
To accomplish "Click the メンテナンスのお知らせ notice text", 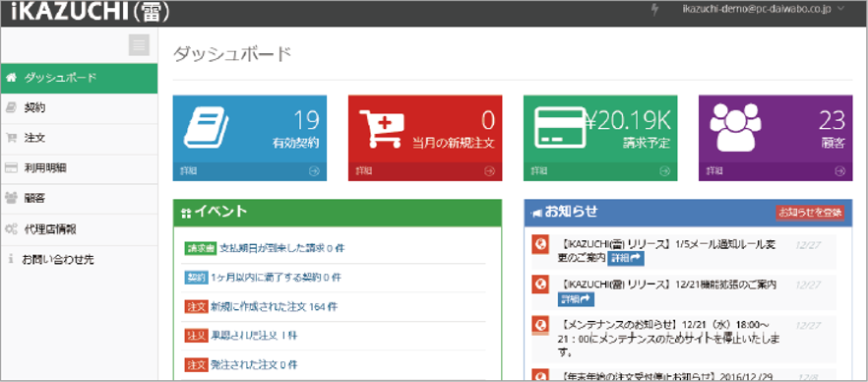I will click(x=669, y=338).
